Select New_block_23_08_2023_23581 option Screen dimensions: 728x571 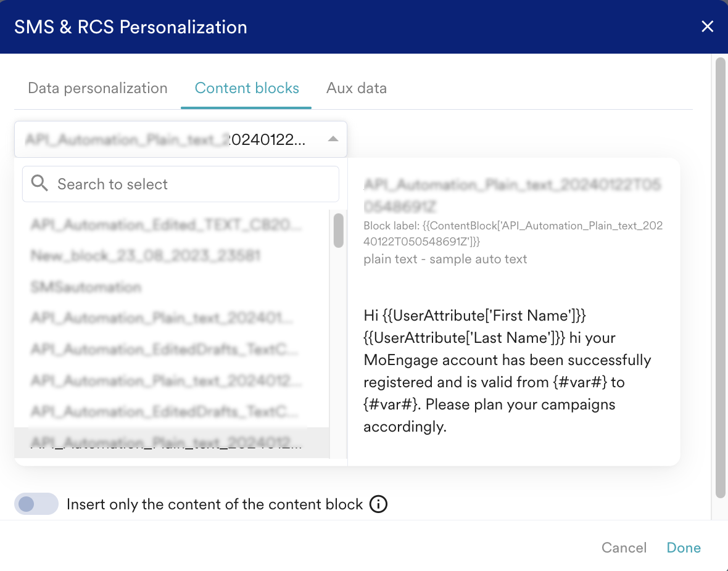click(x=172, y=255)
